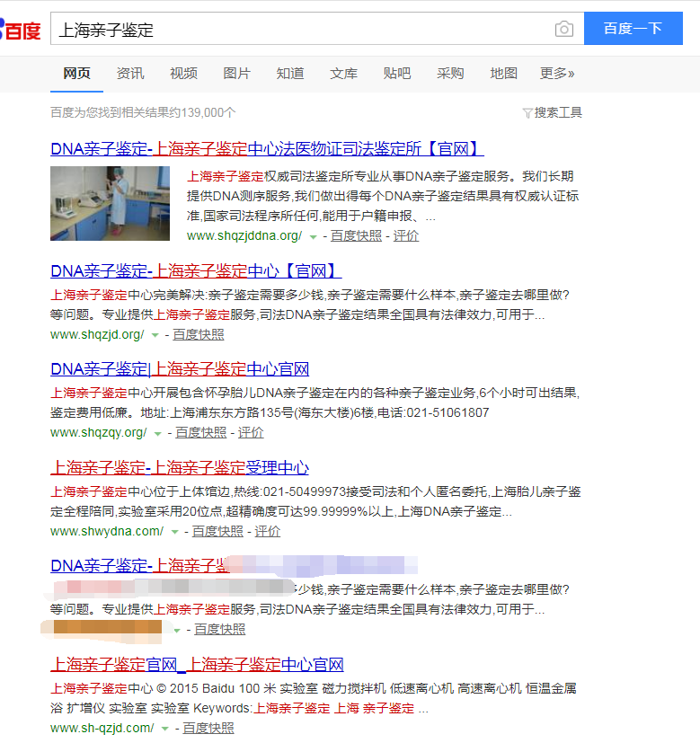This screenshot has height=743, width=700.
Task: Click the green URL www.shqzjddna.org/
Action: tap(244, 236)
